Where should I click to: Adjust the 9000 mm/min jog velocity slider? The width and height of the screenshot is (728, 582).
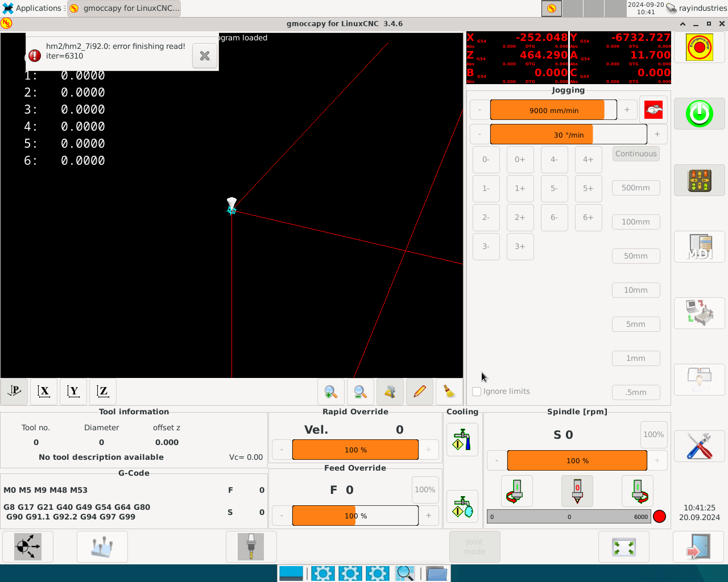pos(553,110)
